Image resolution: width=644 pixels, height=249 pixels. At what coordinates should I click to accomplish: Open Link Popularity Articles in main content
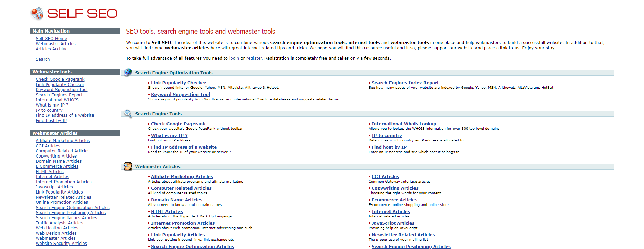tap(178, 235)
